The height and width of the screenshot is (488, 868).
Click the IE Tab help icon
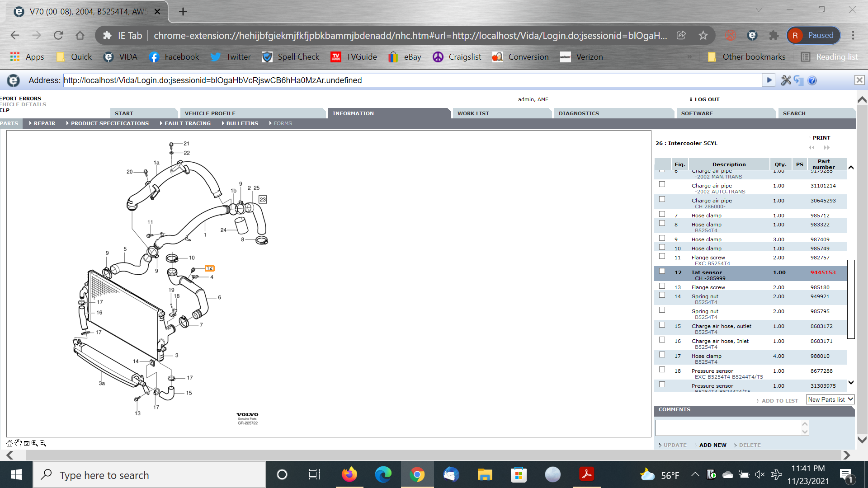click(812, 80)
